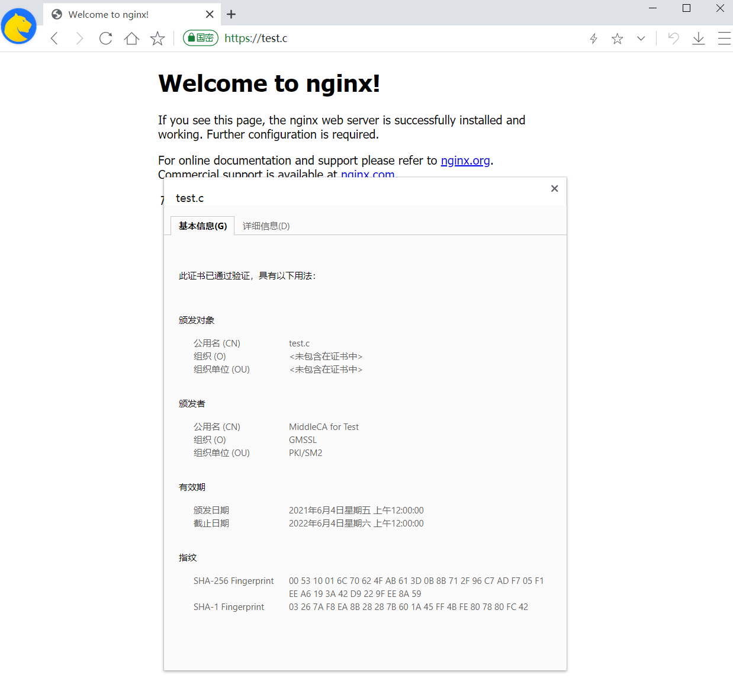Screen dimensions: 733x700
Task: Close the test.c certificate dialog
Action: click(554, 188)
